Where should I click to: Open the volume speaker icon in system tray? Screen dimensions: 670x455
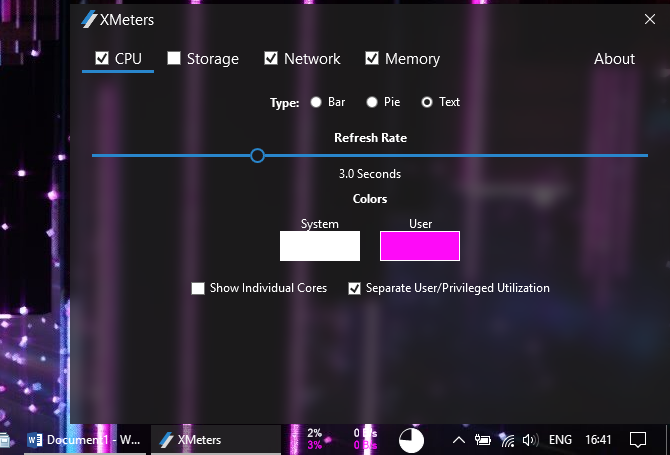coord(530,440)
